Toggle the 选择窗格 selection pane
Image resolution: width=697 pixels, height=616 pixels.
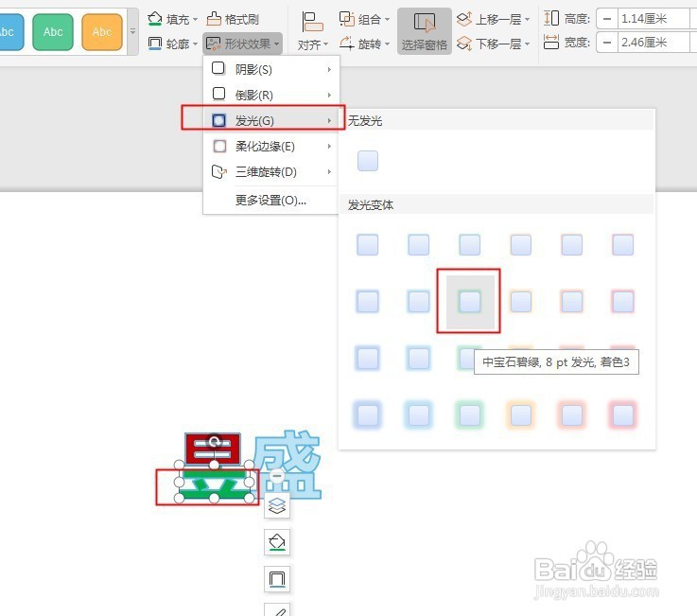[x=424, y=31]
